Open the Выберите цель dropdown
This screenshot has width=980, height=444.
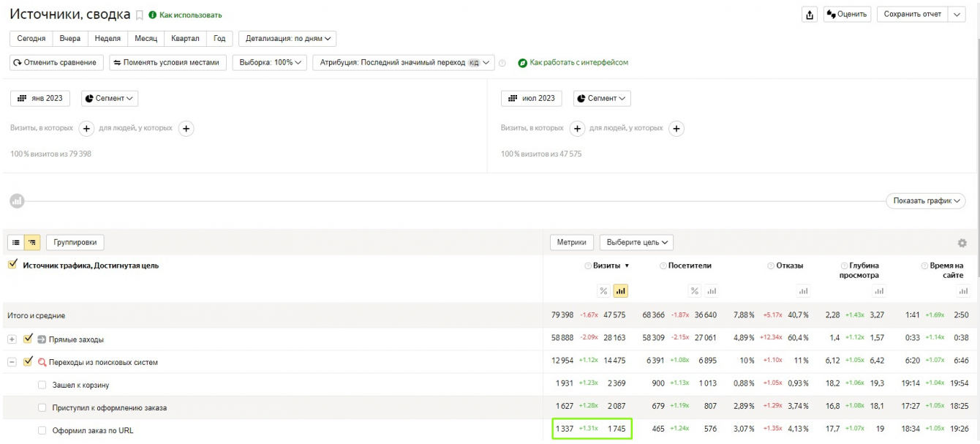click(x=636, y=242)
